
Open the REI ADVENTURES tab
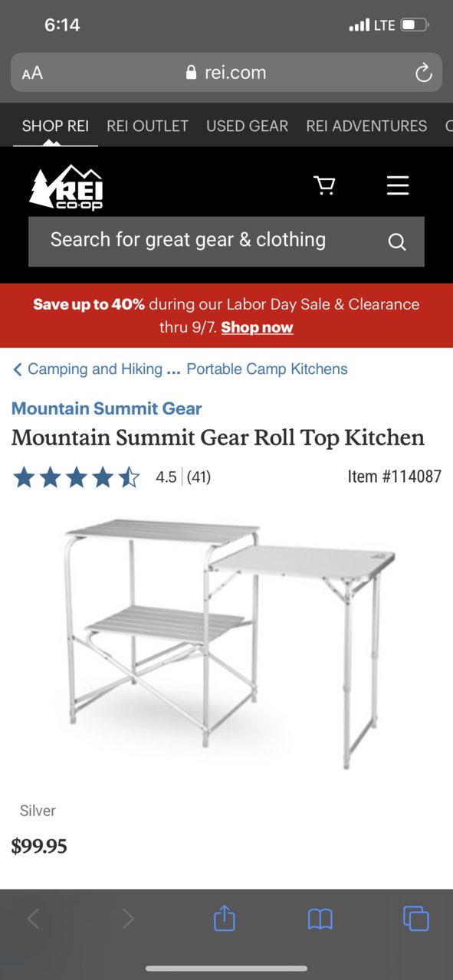(366, 126)
